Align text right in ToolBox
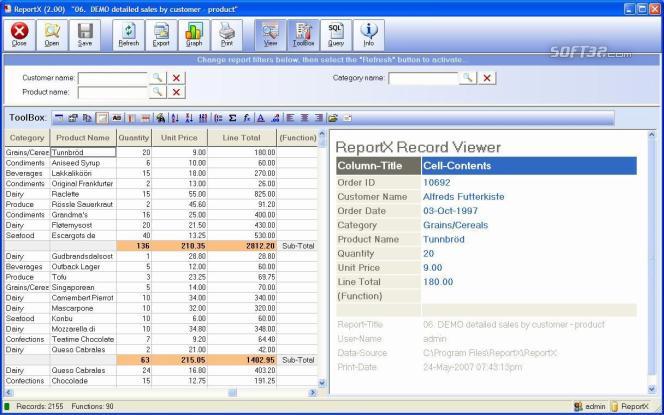The image size is (664, 415). [319, 118]
